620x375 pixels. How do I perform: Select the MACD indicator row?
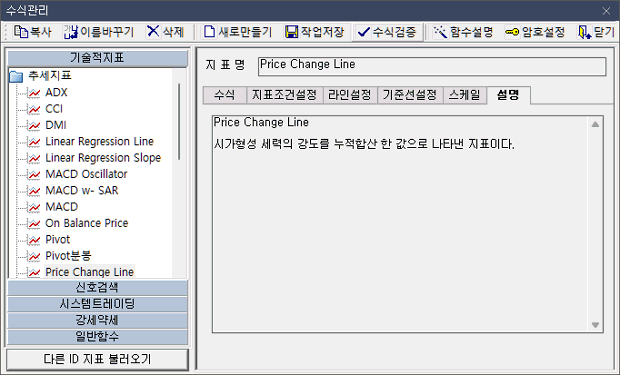(x=62, y=207)
